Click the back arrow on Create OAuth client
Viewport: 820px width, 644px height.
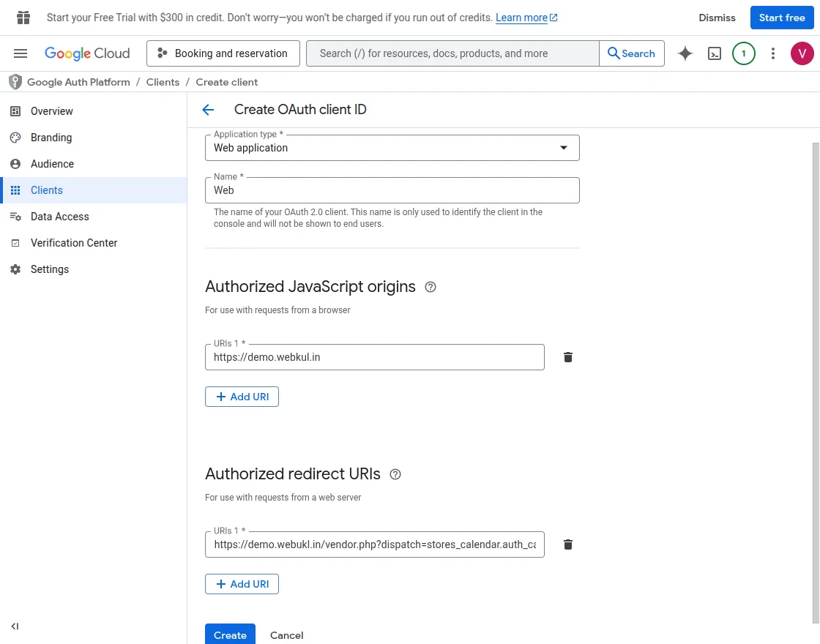click(208, 109)
